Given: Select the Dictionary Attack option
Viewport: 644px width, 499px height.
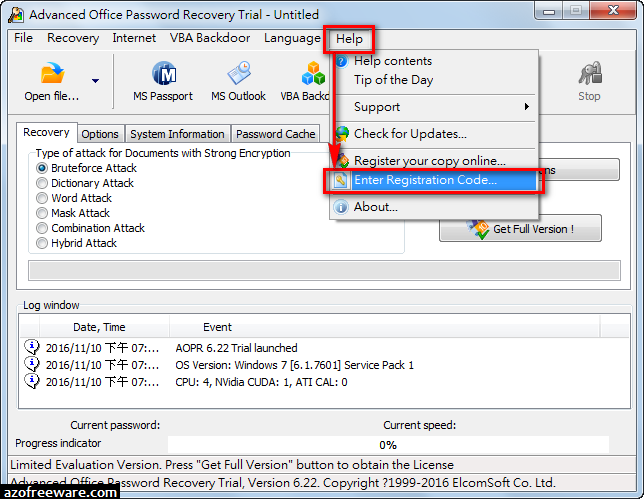Looking at the screenshot, I should 42,183.
